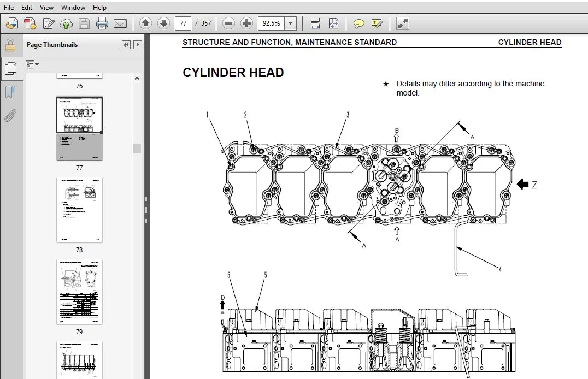Click the total page count 357

click(x=206, y=23)
